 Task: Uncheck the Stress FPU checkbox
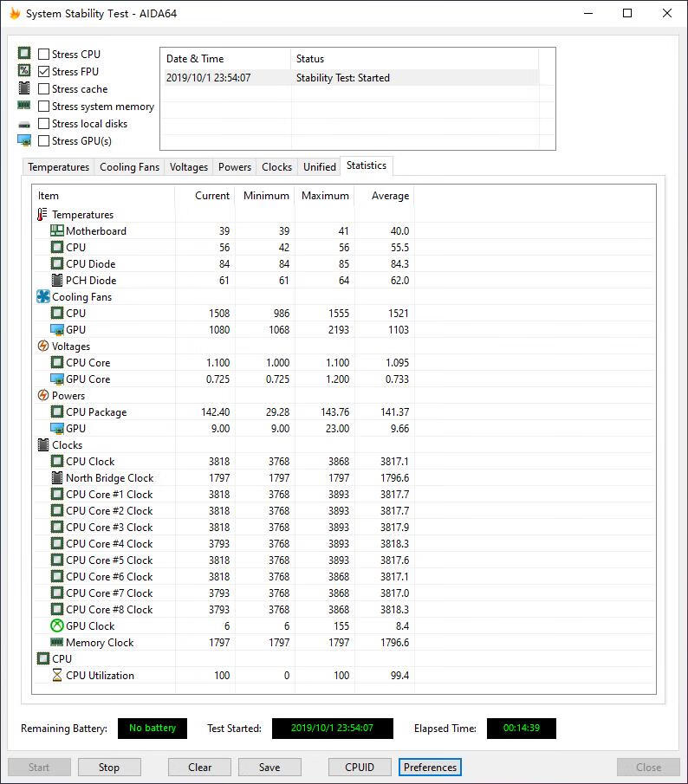pos(44,72)
